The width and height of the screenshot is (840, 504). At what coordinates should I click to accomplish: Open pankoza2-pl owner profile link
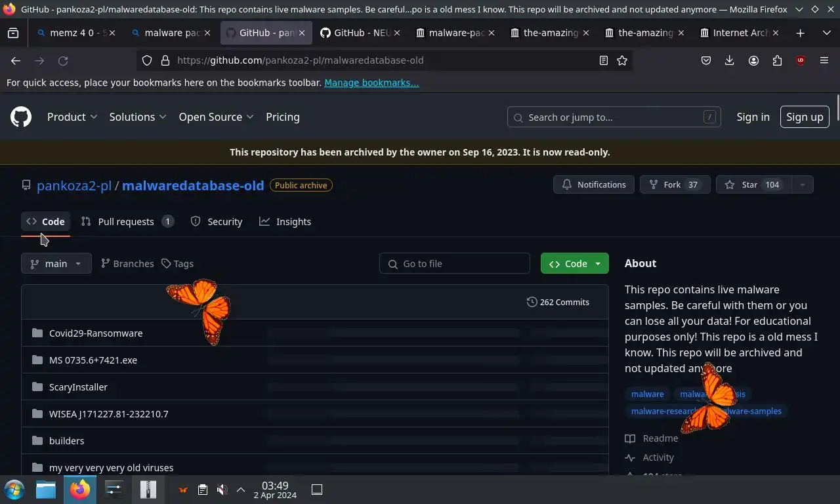click(74, 186)
